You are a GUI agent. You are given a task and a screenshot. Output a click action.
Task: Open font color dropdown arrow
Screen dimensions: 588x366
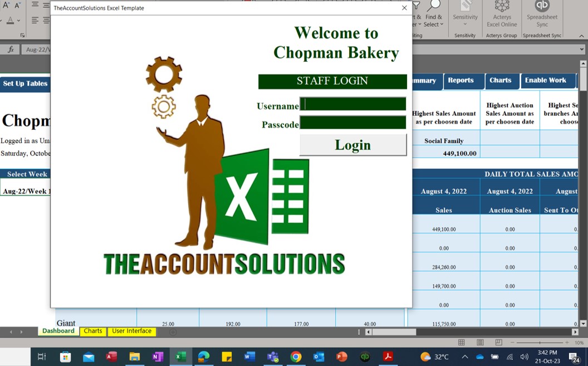coord(18,21)
